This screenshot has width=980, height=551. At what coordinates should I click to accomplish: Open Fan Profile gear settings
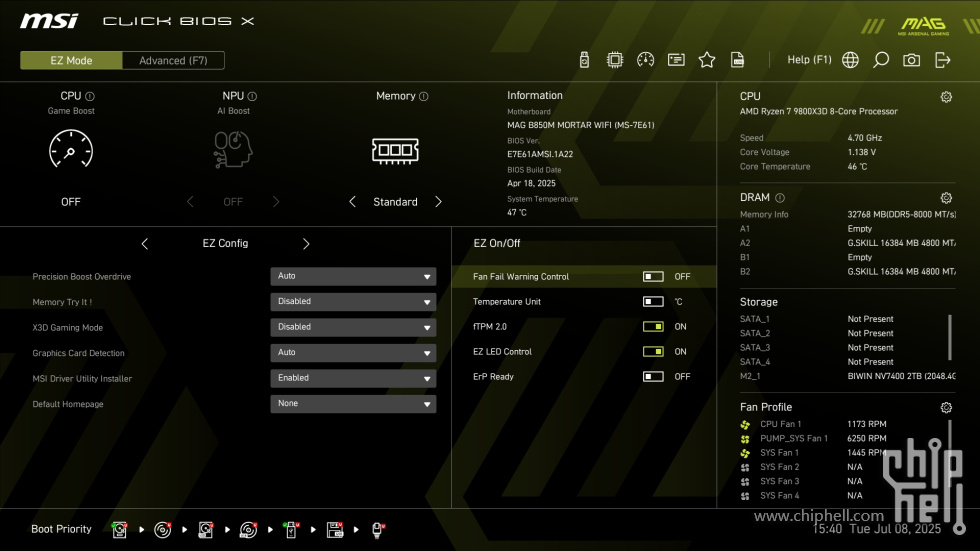946,408
